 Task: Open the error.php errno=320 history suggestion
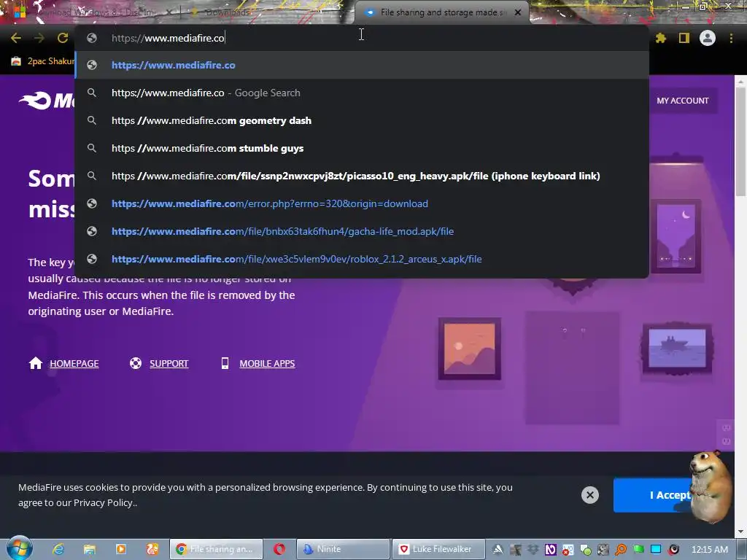pos(362,203)
